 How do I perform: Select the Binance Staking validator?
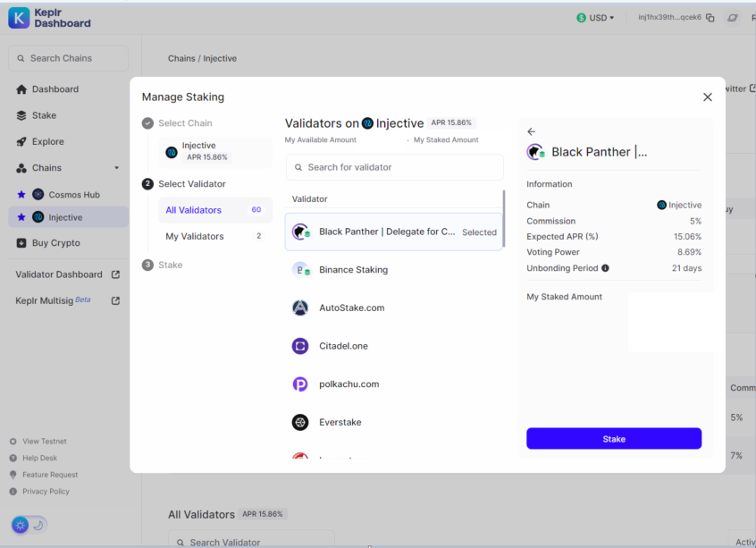click(x=393, y=270)
